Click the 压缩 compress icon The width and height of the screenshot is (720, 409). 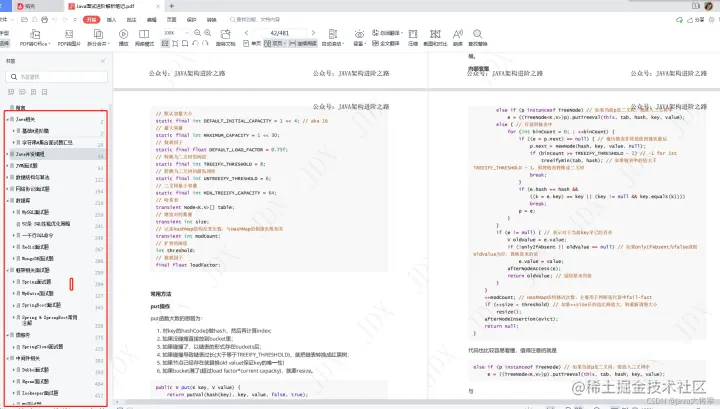point(413,34)
